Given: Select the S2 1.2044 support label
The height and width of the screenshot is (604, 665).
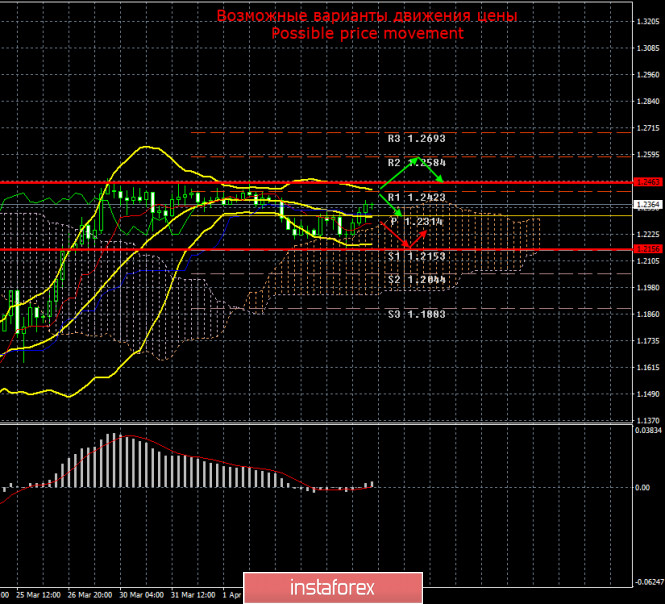Looking at the screenshot, I should [x=416, y=280].
